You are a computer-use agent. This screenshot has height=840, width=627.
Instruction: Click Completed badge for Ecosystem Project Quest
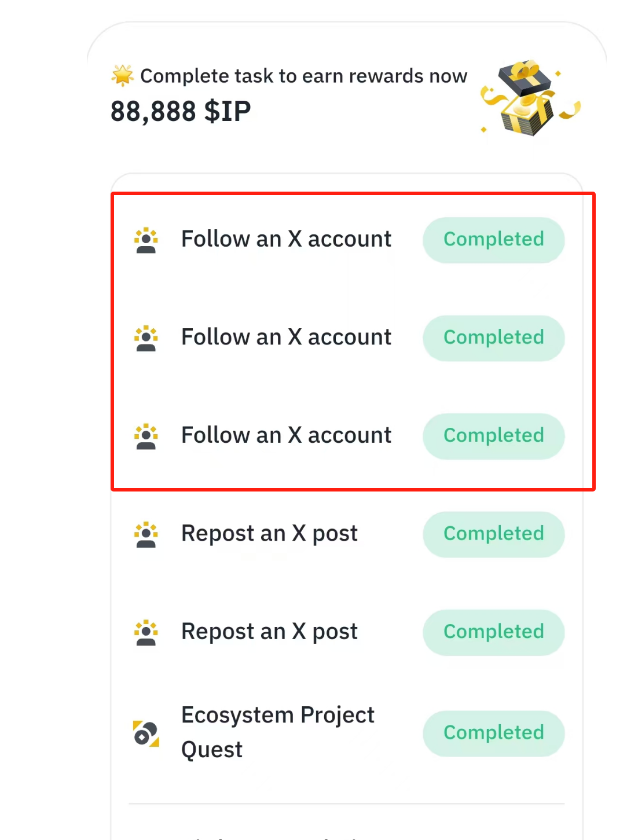[493, 733]
